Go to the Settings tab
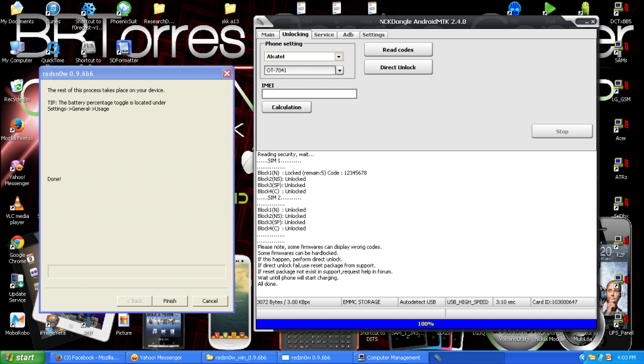 pyautogui.click(x=373, y=35)
